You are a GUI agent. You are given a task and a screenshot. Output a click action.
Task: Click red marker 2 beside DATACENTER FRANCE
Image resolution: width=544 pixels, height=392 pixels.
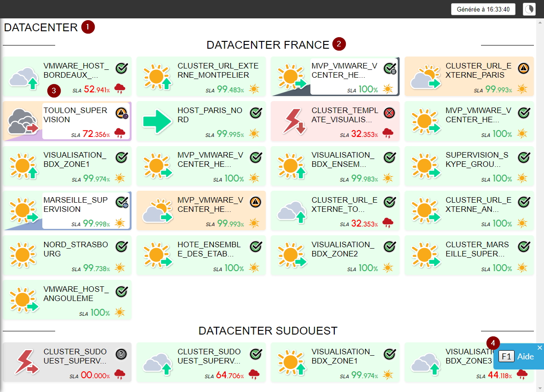coord(339,44)
